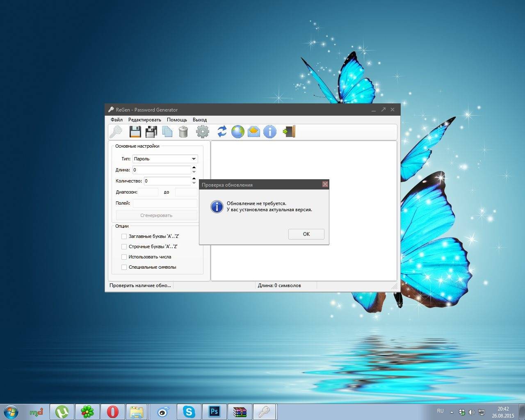525x420 pixels.
Task: Decrease the Длина value with down arrow
Action: [x=194, y=172]
